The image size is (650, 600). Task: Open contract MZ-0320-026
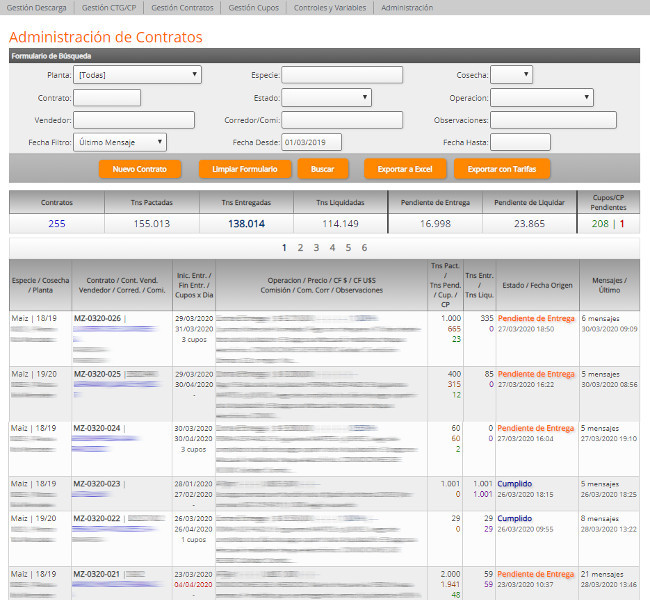(x=97, y=319)
